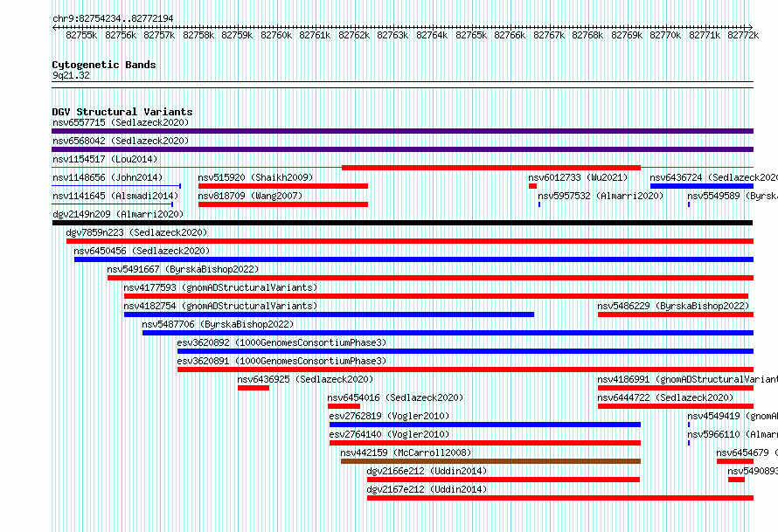Click black dgv2149n209 (Almarri2020) bar
The image size is (778, 532).
(402, 223)
